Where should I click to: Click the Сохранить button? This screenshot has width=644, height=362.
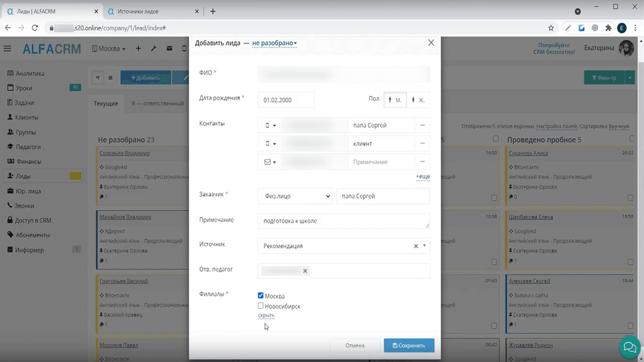coord(409,345)
